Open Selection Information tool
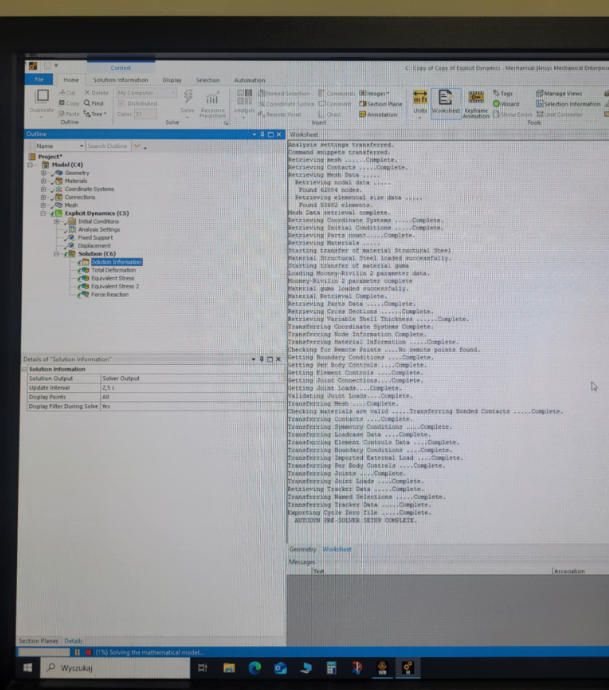609x690 pixels. tap(568, 104)
